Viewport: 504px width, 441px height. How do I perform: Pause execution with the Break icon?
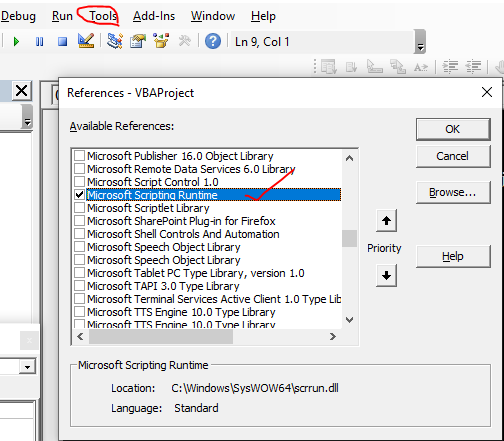pos(39,42)
